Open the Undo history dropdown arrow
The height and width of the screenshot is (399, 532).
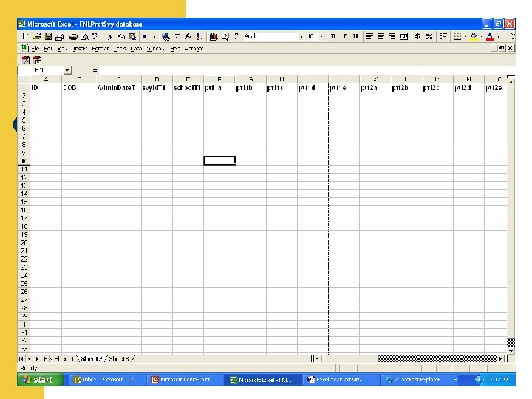click(x=154, y=36)
